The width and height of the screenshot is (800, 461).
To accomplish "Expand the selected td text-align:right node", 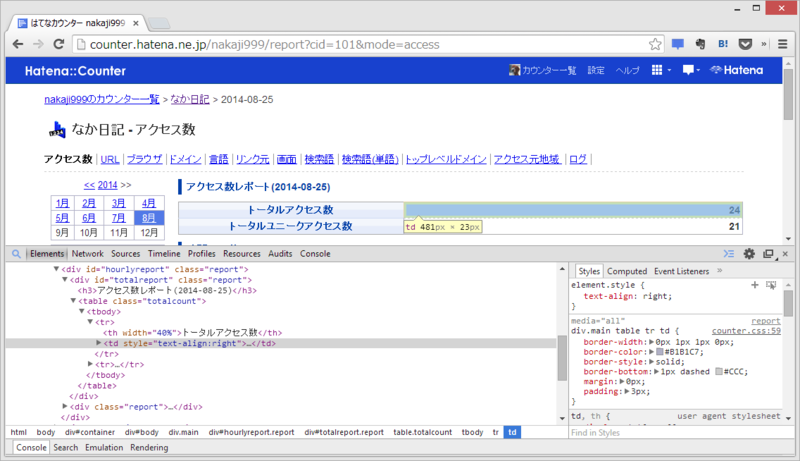I will click(98, 343).
